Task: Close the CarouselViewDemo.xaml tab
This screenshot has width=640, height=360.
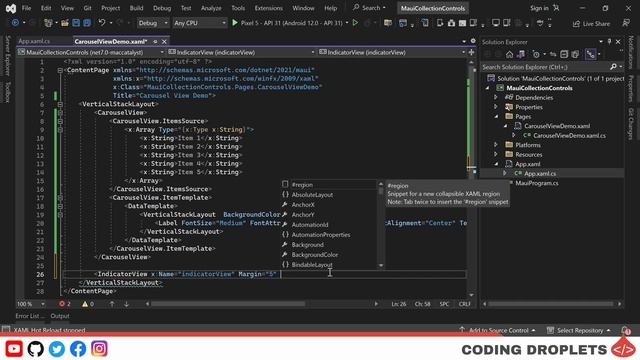Action: [164, 42]
